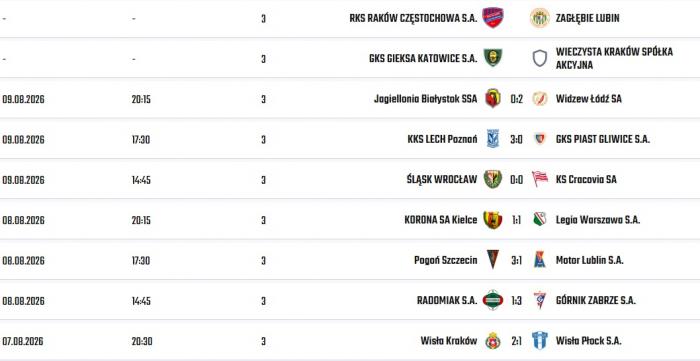Click the Pogoń Szczecin triangle crest
Image resolution: width=700 pixels, height=361 pixels.
[493, 260]
